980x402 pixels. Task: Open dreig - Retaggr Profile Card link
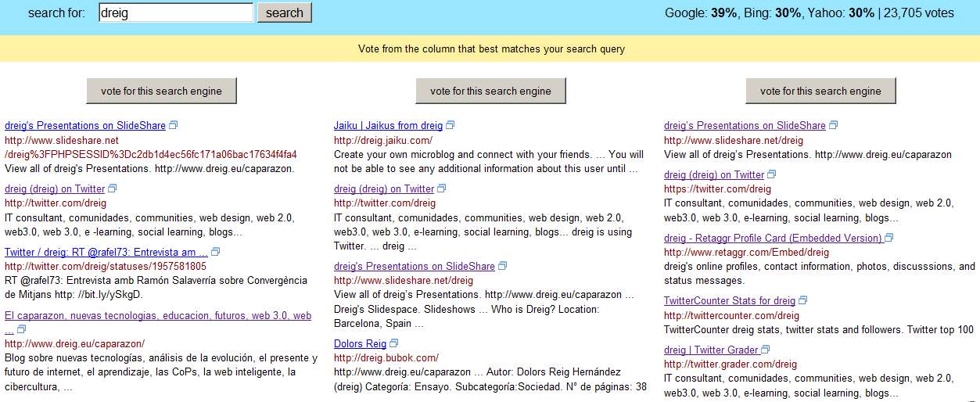(x=773, y=238)
